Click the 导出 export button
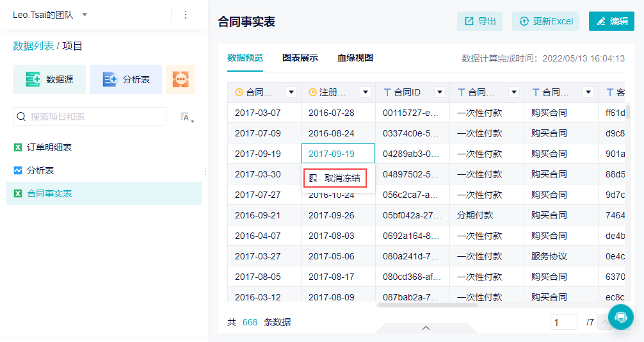This screenshot has width=644, height=342. pyautogui.click(x=479, y=21)
